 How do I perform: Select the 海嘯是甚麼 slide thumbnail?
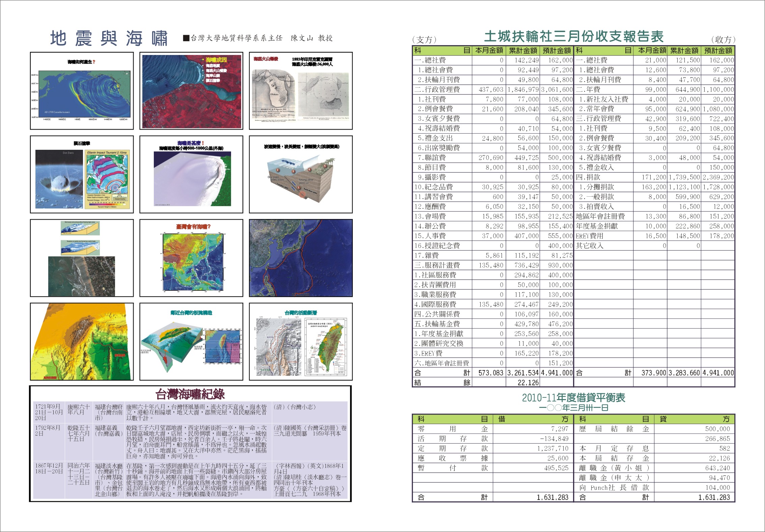click(191, 174)
